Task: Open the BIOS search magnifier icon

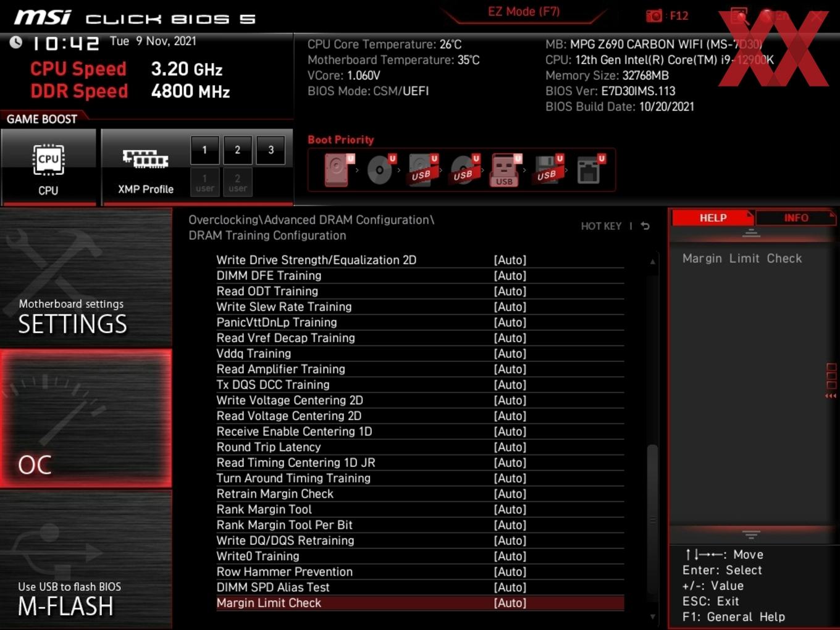Action: pyautogui.click(x=739, y=16)
